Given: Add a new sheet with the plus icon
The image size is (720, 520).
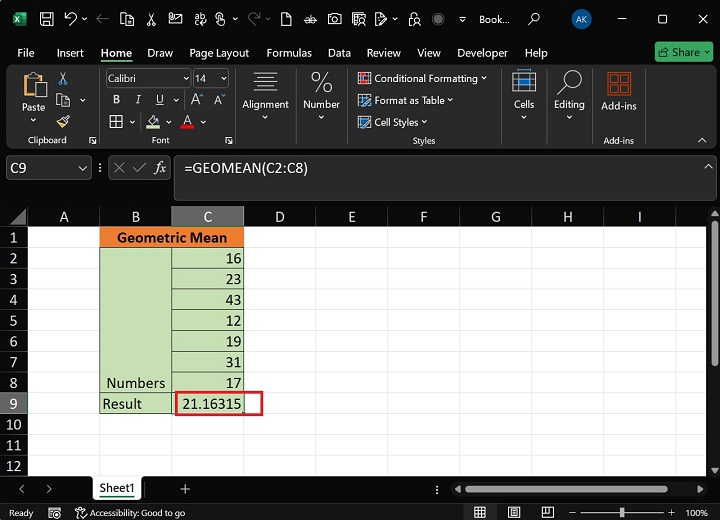Looking at the screenshot, I should (x=185, y=488).
